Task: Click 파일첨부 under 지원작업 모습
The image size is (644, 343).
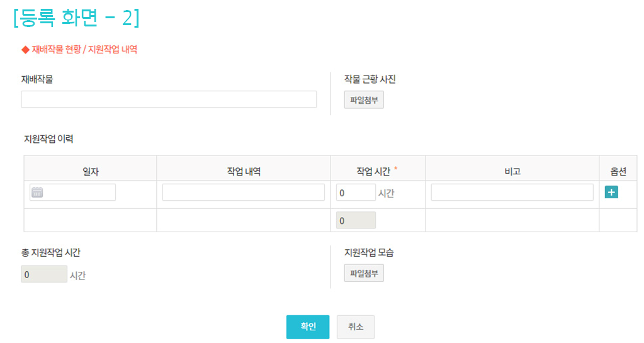Action: 364,273
